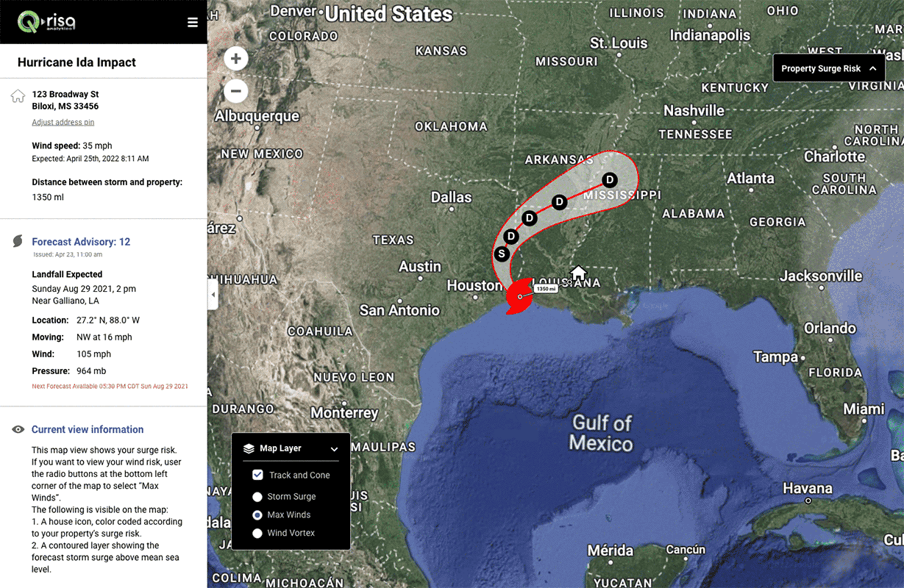Click the white house property marker on map
904x588 pixels.
pyautogui.click(x=578, y=273)
